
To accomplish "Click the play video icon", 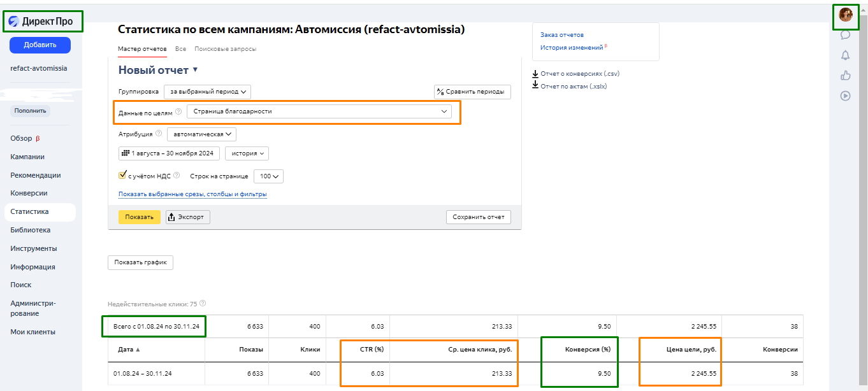I will 845,96.
